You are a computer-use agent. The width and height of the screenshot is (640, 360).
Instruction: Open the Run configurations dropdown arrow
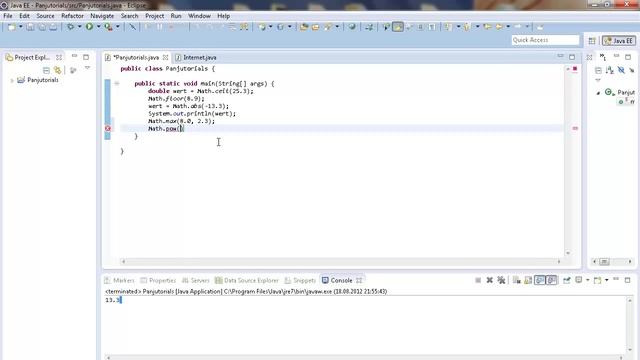click(x=98, y=27)
